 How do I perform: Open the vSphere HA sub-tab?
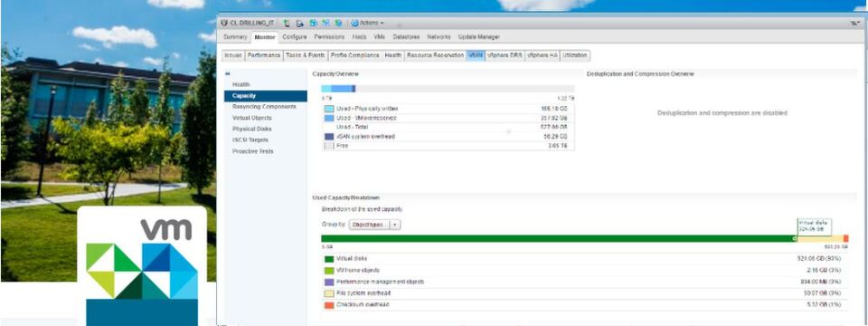pyautogui.click(x=542, y=55)
